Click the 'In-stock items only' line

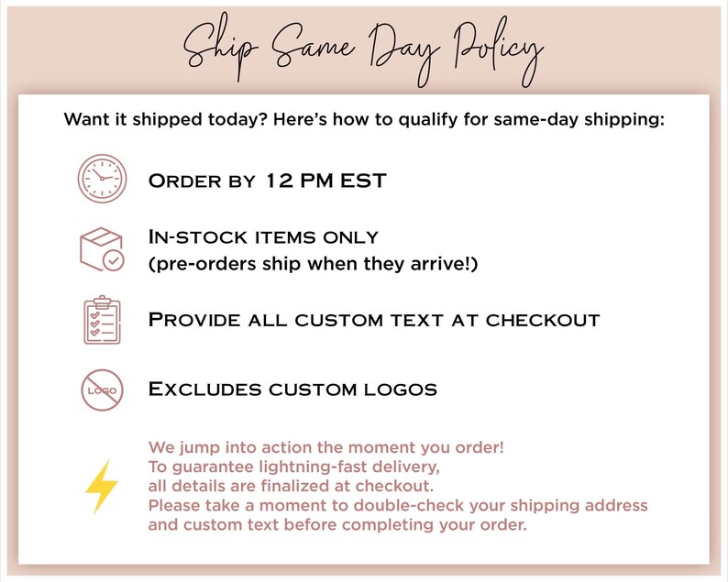(263, 237)
